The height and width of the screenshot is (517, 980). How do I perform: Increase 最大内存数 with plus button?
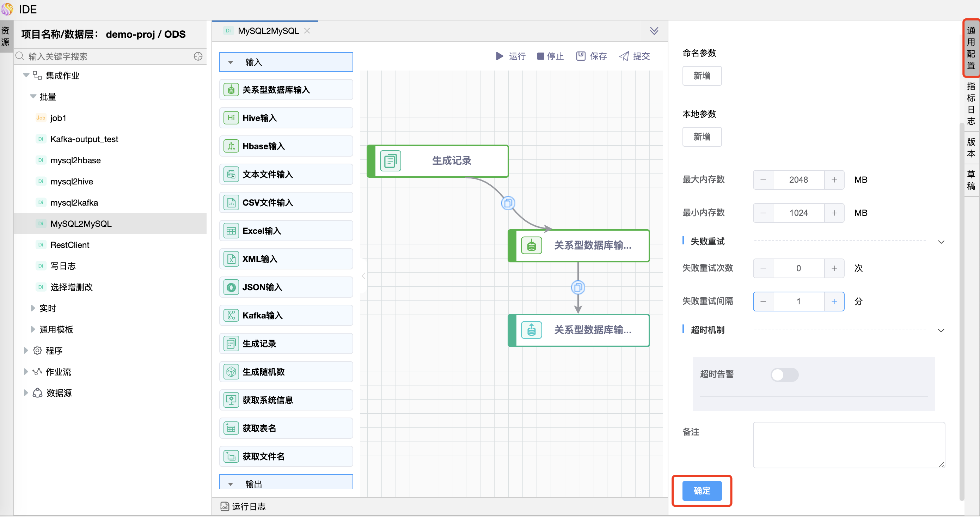pos(834,179)
